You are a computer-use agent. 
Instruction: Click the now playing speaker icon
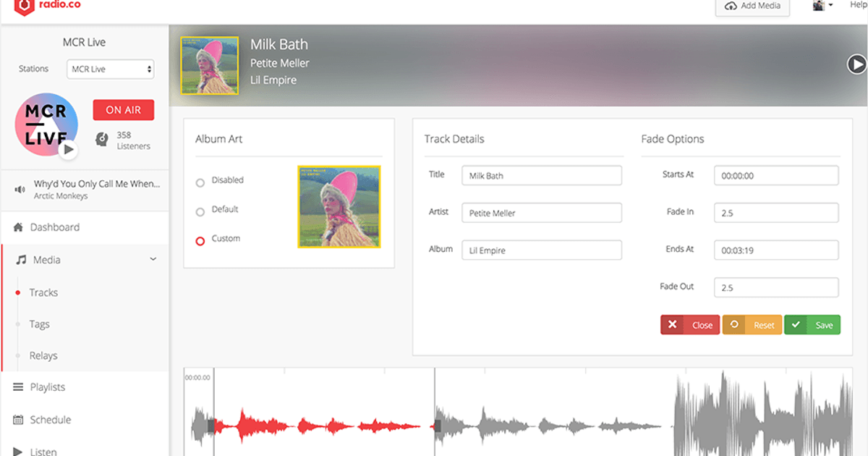20,190
